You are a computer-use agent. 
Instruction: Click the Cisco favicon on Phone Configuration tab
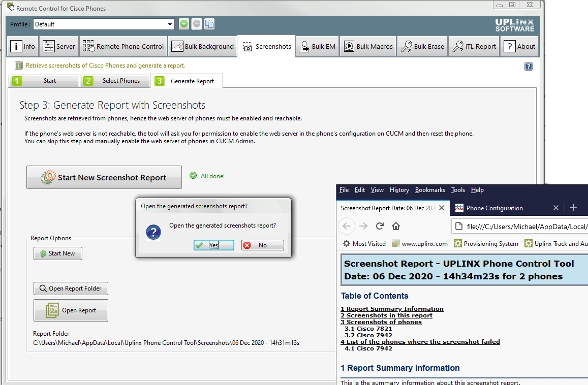pos(459,208)
